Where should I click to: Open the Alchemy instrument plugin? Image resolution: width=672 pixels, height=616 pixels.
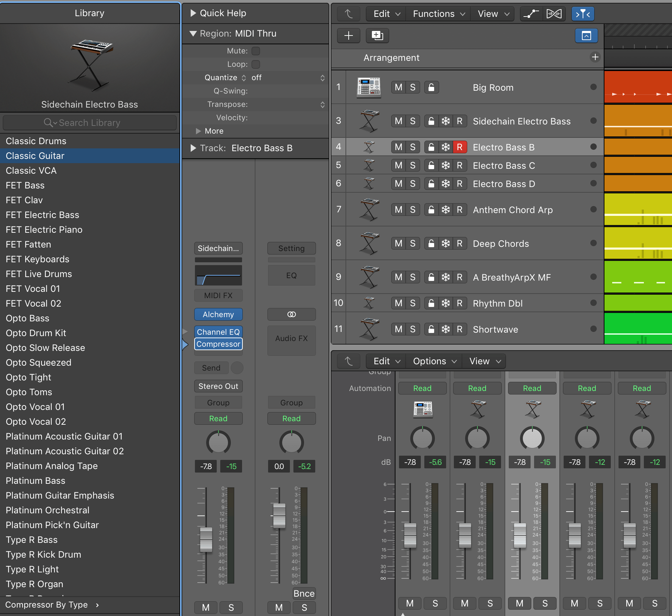(218, 314)
